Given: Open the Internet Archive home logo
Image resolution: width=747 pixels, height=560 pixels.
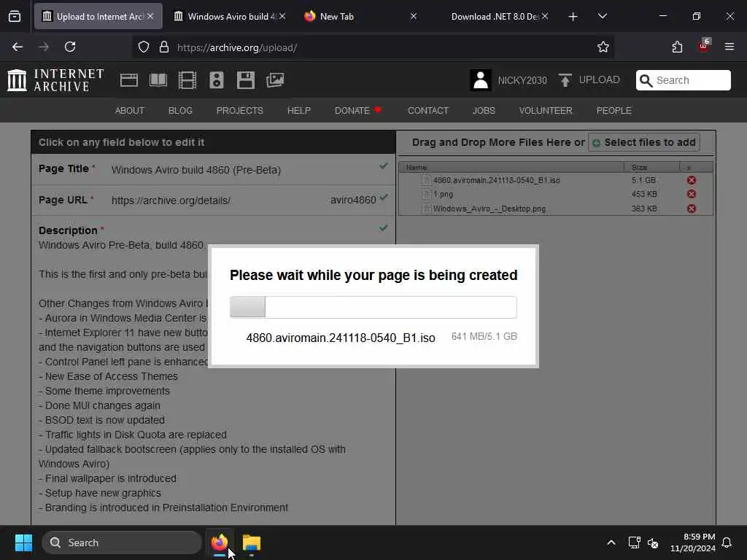Looking at the screenshot, I should click(x=55, y=80).
